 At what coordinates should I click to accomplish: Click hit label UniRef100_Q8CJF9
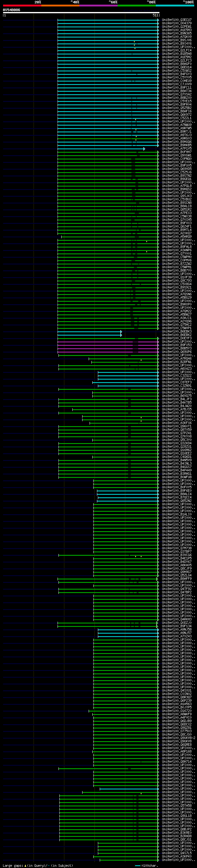(176, 568)
